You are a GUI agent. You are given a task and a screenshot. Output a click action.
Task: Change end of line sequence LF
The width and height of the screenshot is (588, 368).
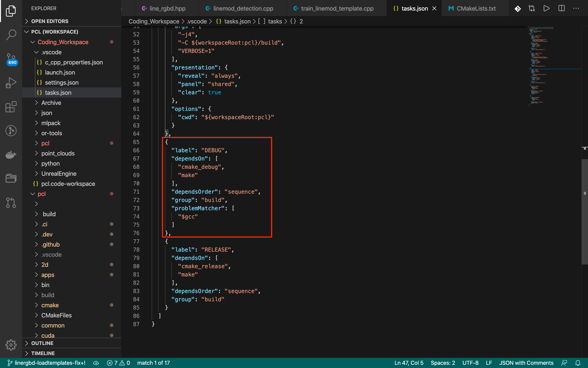click(x=489, y=363)
